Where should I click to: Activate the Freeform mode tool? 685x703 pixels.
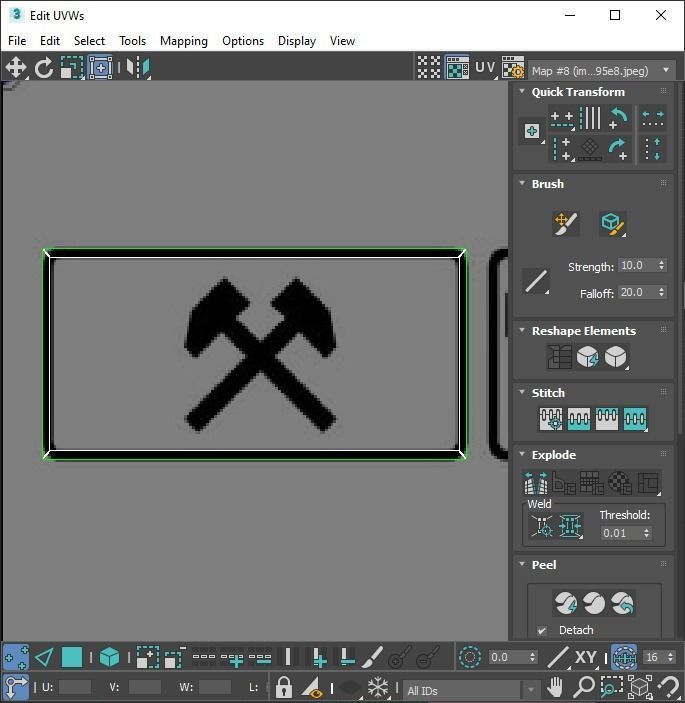coord(100,68)
